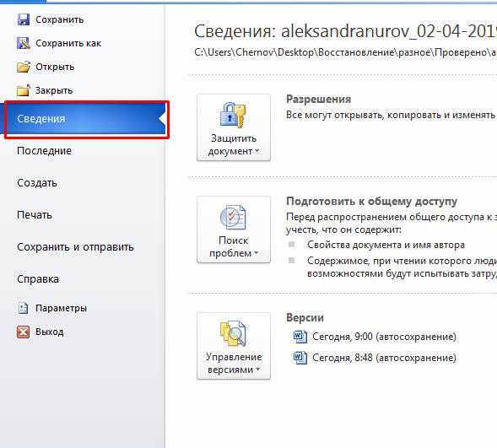Click the Open folder icon
This screenshot has width=497, height=448.
click(x=24, y=67)
